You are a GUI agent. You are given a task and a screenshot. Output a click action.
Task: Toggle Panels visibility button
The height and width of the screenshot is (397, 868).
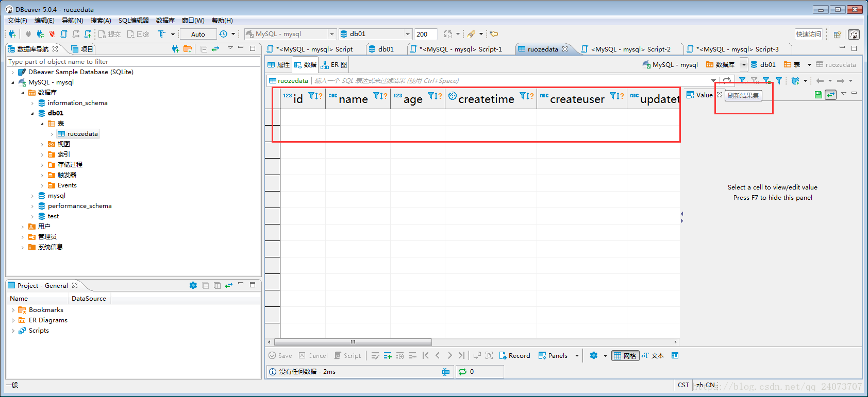point(553,356)
